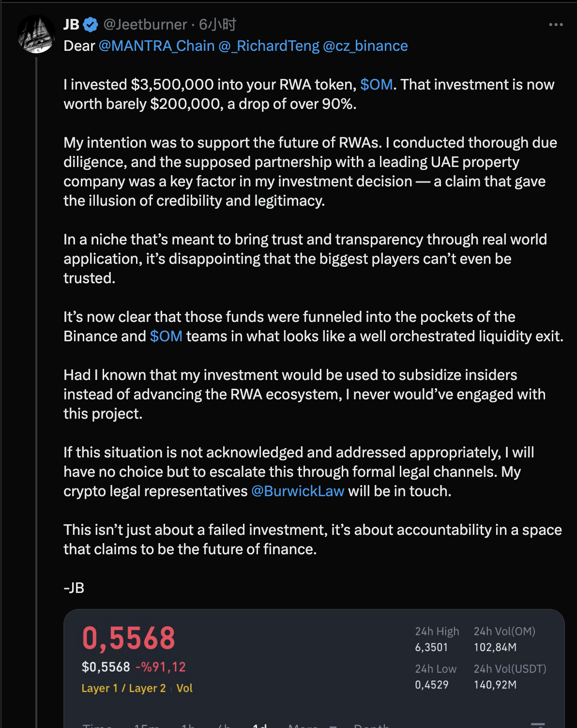Click JB's profile avatar picture
This screenshot has width=577, height=728.
coord(36,34)
